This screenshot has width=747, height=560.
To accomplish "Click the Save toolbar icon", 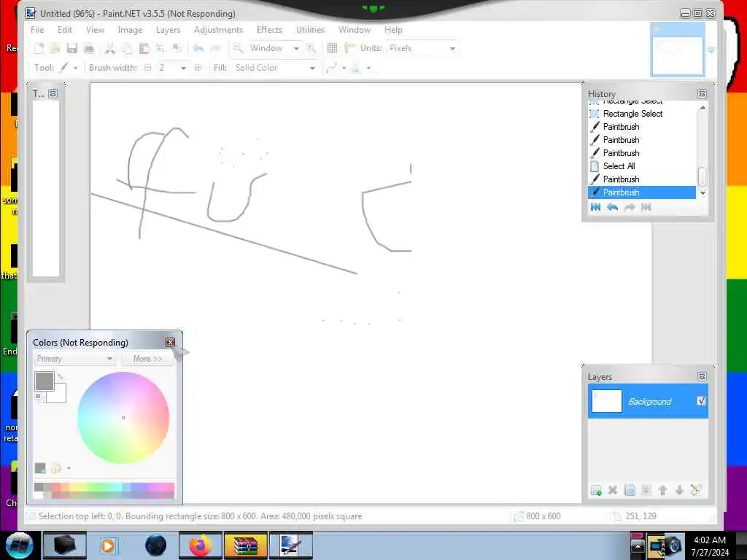I will [x=72, y=48].
